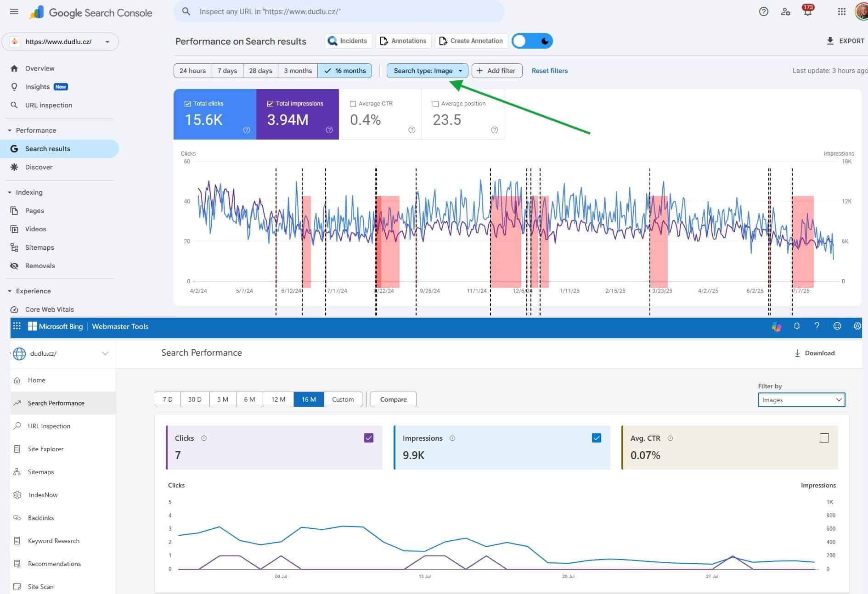The image size is (868, 594).
Task: Enable the Average position checkbox
Action: (435, 104)
